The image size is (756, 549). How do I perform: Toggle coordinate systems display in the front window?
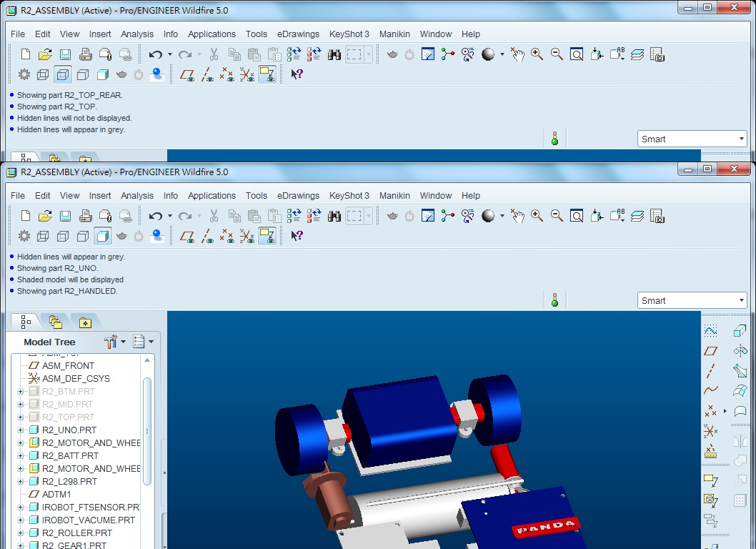[x=247, y=236]
